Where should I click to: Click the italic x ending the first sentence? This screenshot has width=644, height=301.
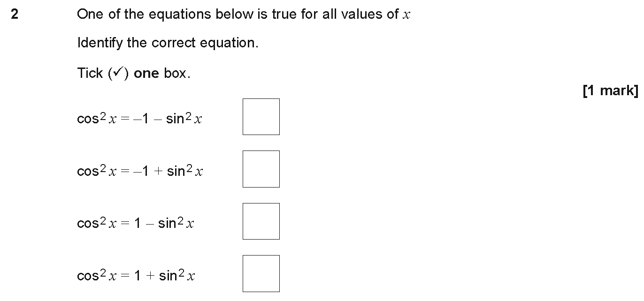click(406, 15)
